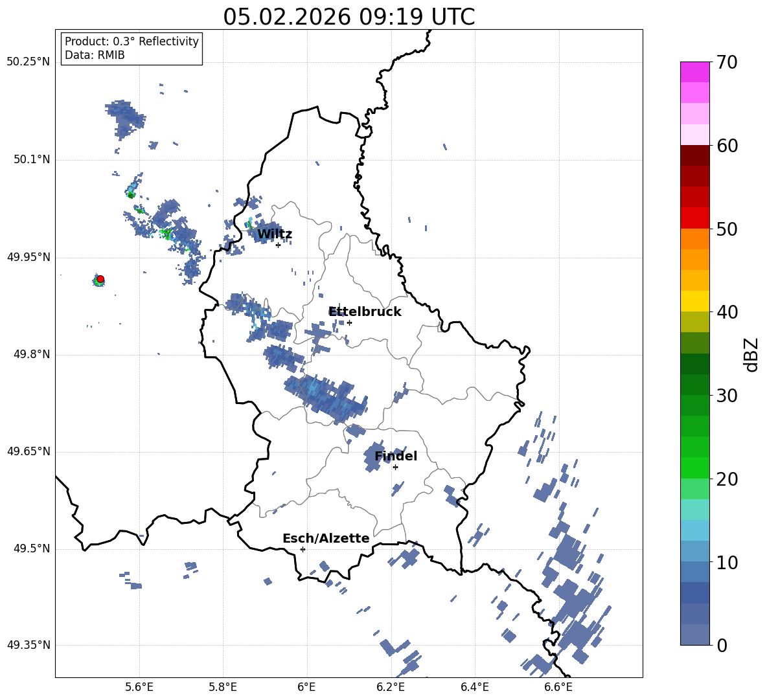
Task: Click the 6.6°E longitude label
Action: (x=558, y=687)
